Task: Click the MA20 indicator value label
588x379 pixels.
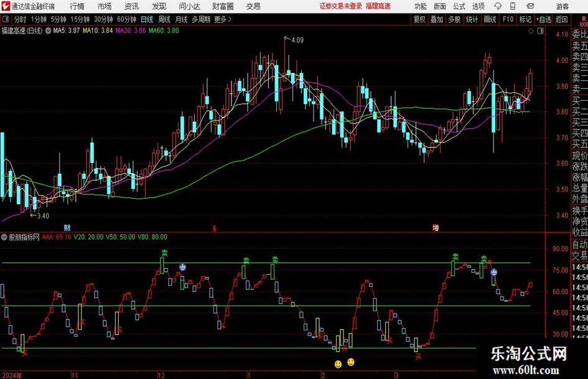Action: coord(131,30)
